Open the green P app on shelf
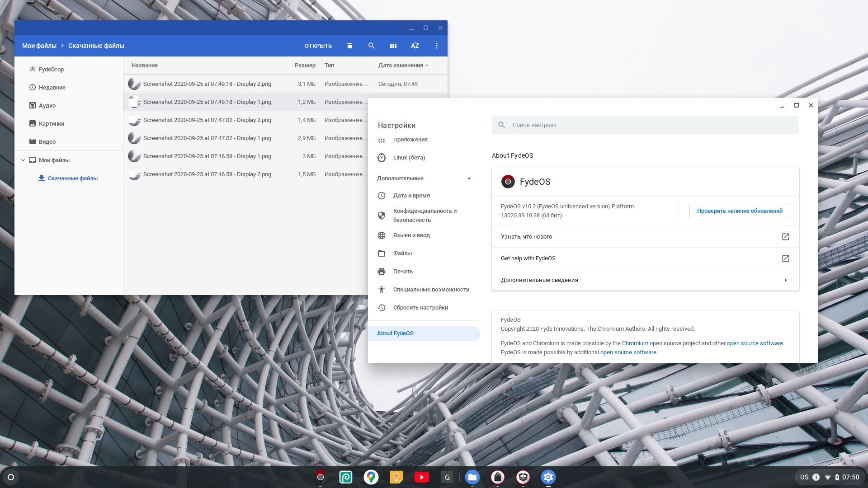The width and height of the screenshot is (868, 488). pyautogui.click(x=346, y=477)
